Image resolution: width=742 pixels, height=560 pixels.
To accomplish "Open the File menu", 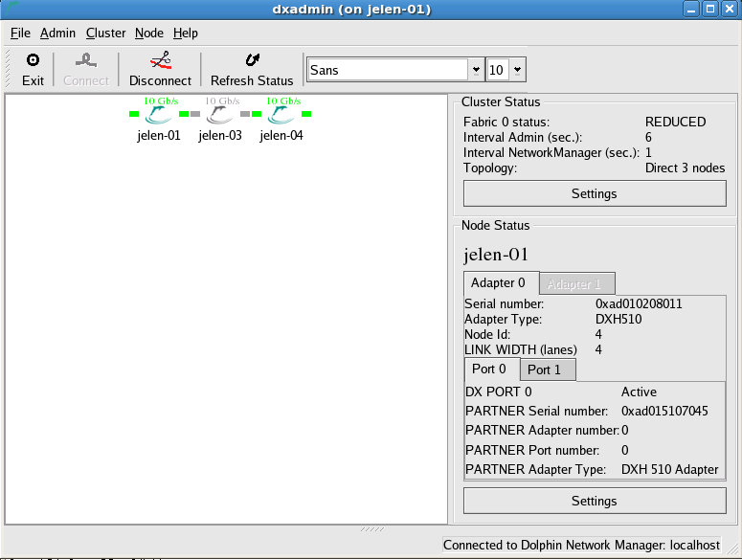I will (20, 34).
